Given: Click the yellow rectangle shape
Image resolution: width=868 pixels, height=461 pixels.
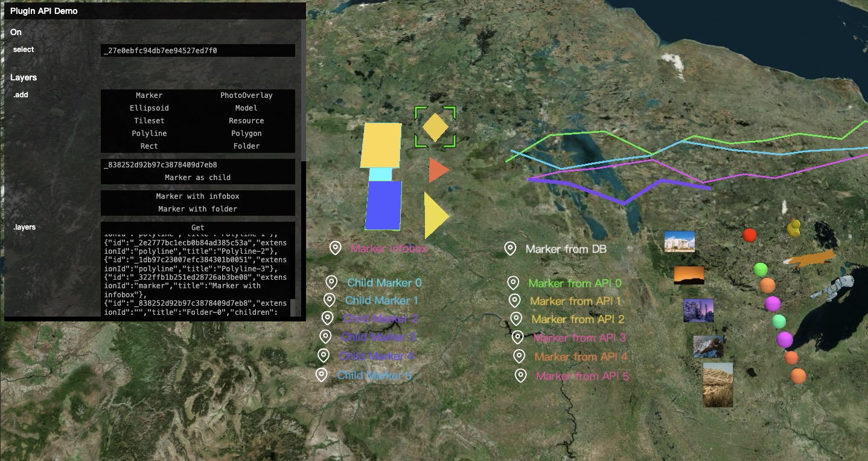Looking at the screenshot, I should point(381,145).
